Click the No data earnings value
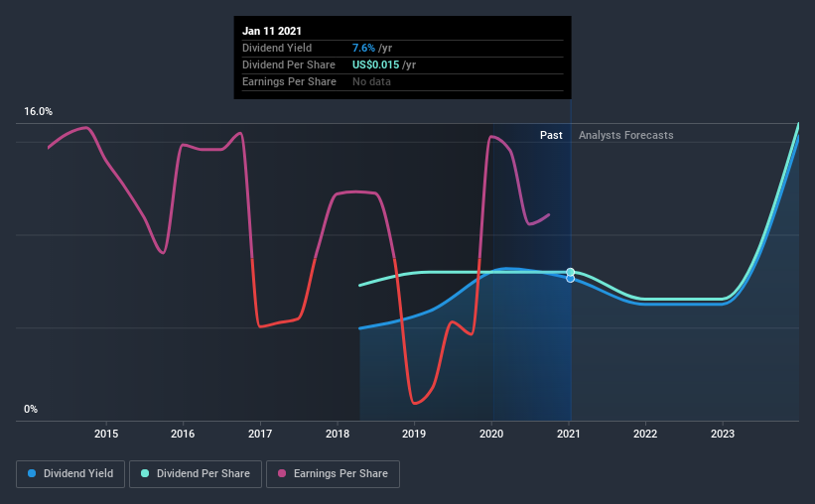 tap(371, 81)
